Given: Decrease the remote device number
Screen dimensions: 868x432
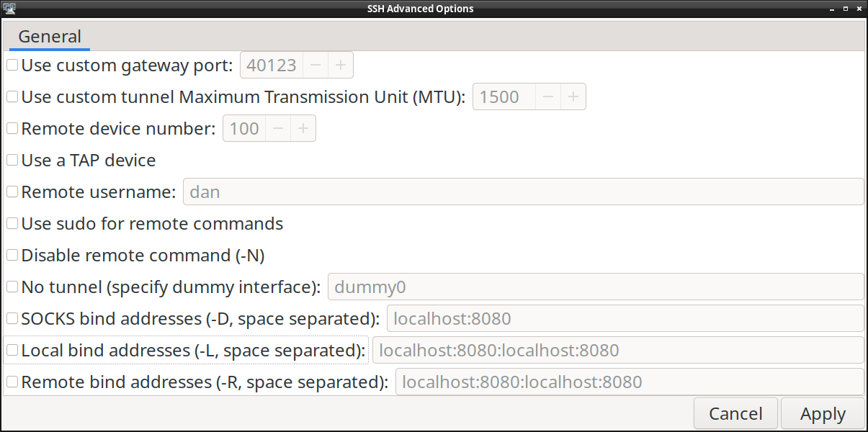Looking at the screenshot, I should [278, 129].
